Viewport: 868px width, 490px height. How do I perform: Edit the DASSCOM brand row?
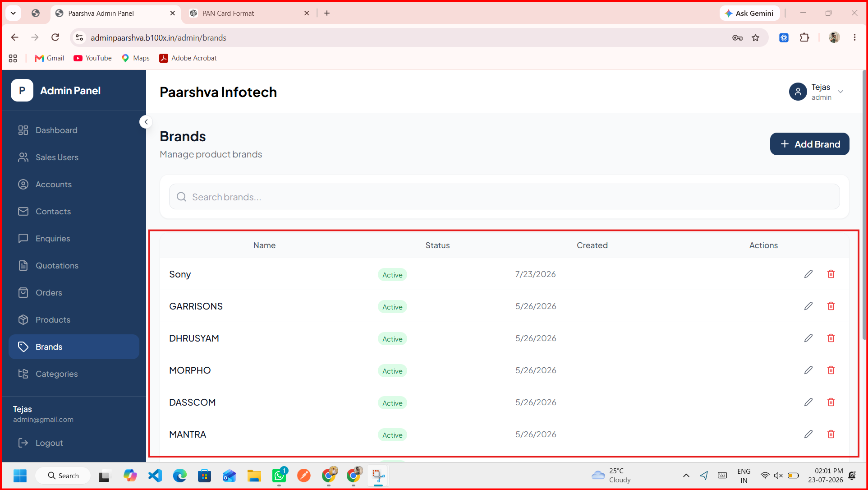pos(808,402)
